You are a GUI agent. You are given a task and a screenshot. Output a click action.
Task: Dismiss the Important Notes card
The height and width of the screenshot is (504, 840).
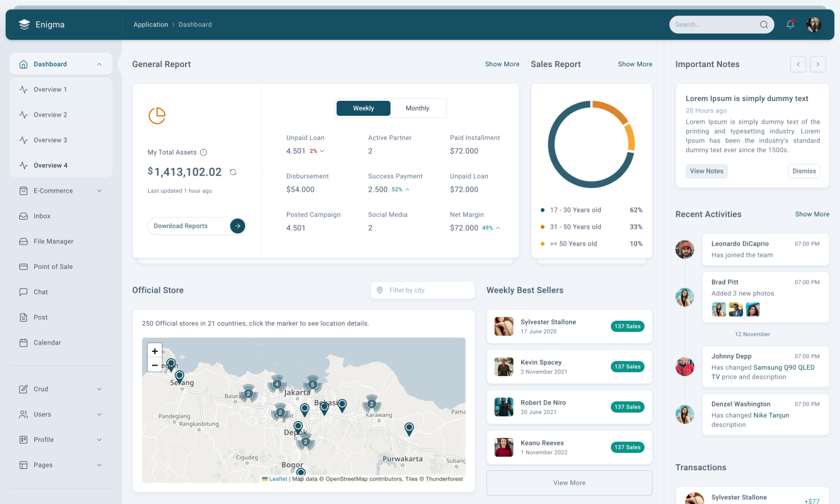[x=803, y=171]
